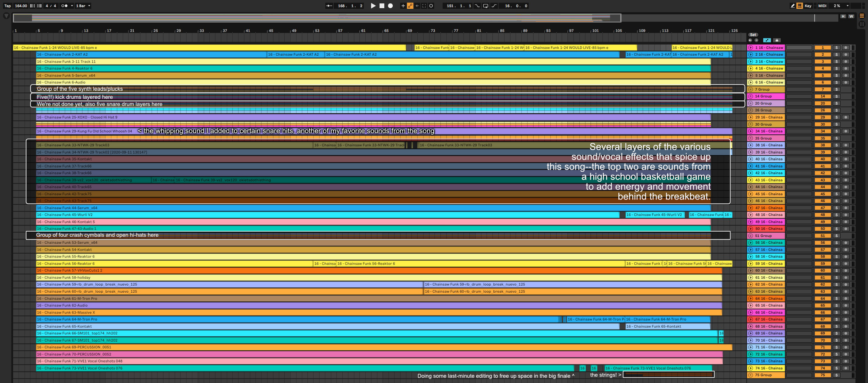This screenshot has height=383, width=868.
Task: Jump to the Previous Locator arrow
Action: pos(750,40)
